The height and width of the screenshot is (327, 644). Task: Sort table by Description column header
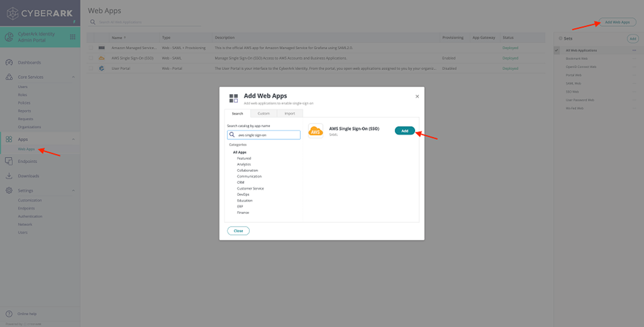coord(224,38)
